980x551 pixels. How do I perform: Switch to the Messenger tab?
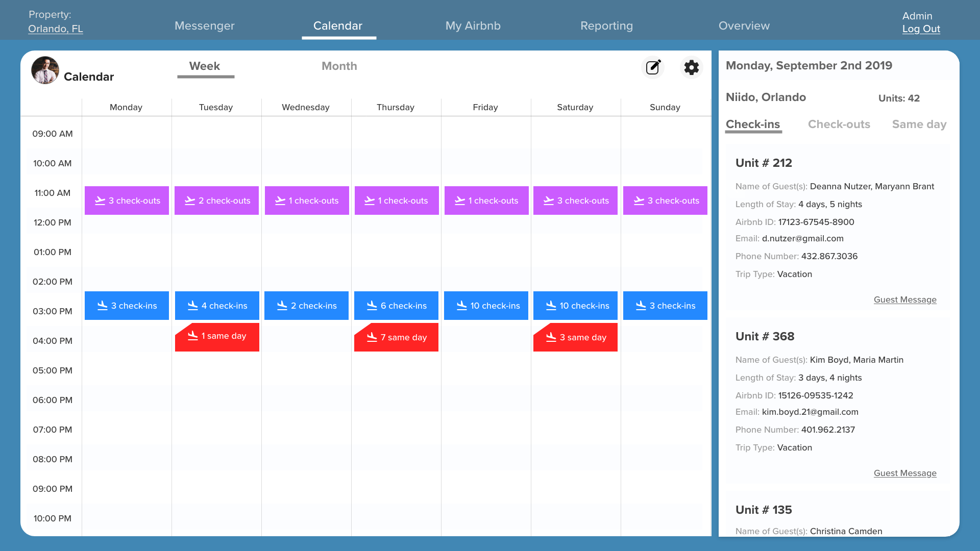[204, 26]
